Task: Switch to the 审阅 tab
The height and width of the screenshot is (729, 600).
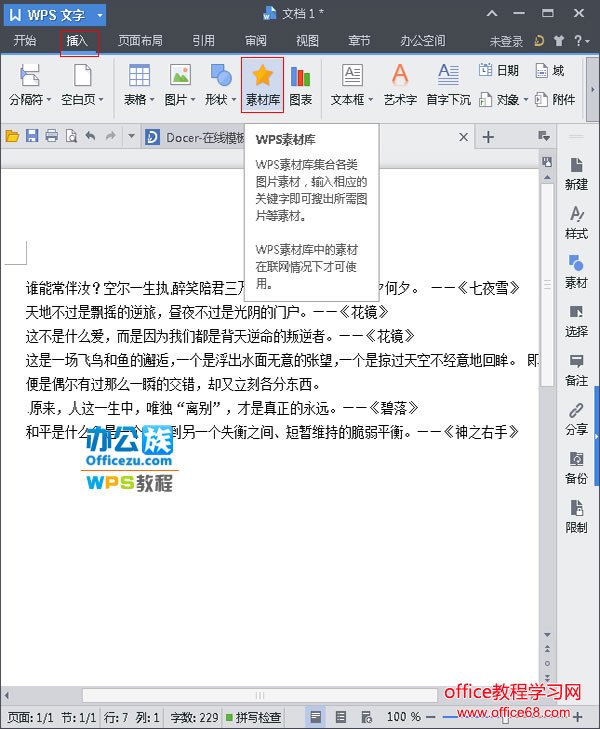Action: click(x=256, y=41)
